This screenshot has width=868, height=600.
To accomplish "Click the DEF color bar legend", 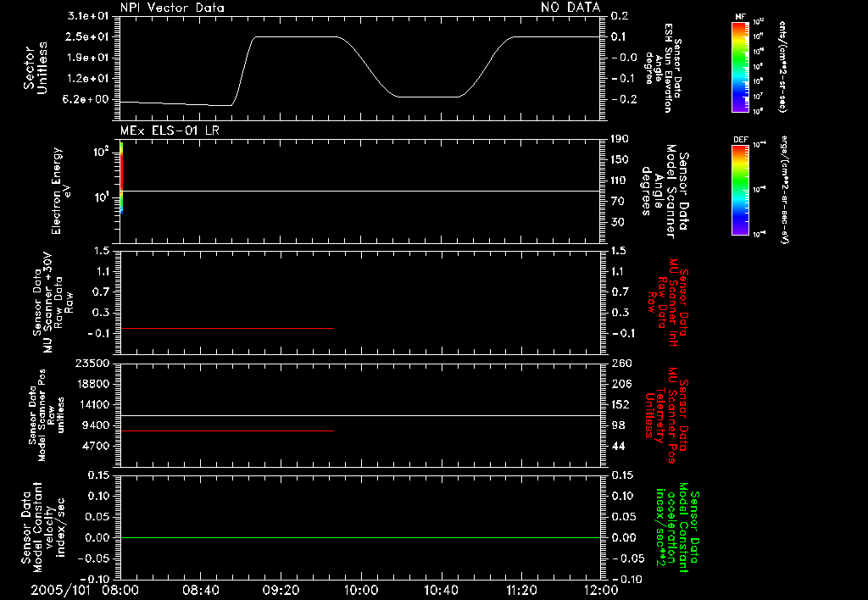I will coord(740,190).
